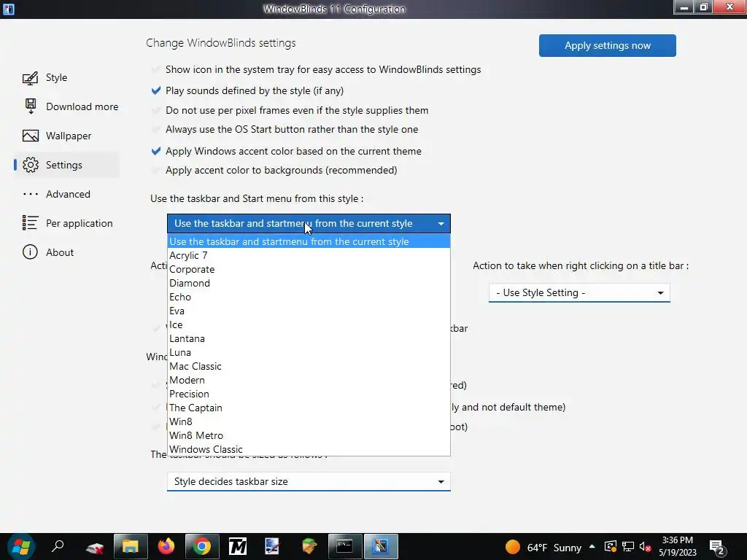747x560 pixels.
Task: Go to Wallpaper page label
Action: (x=69, y=136)
